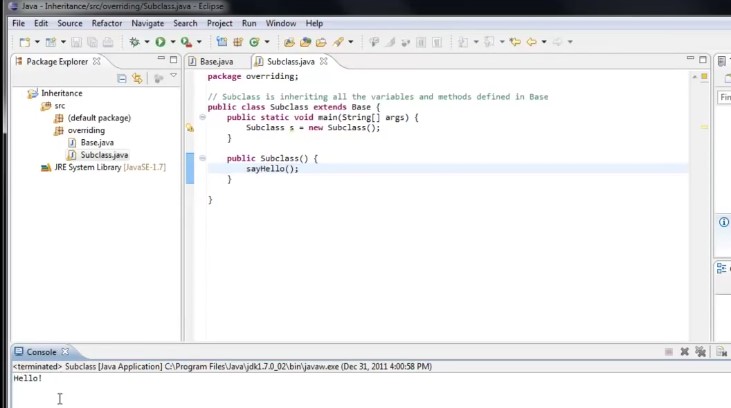731x408 pixels.
Task: Click the New Java Class toolbar icon
Action: (253, 42)
